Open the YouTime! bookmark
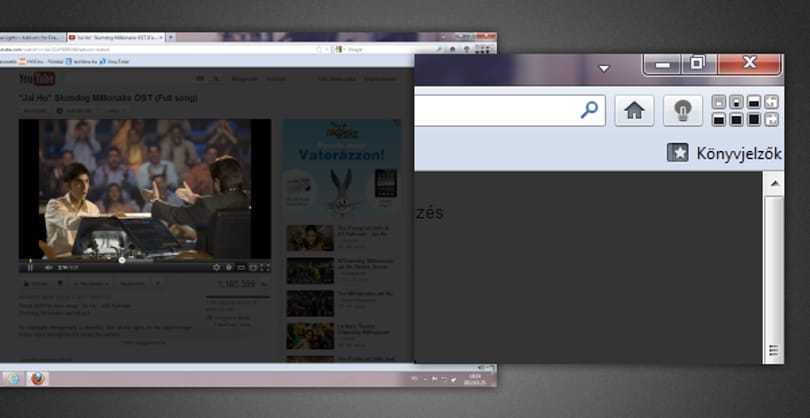The image size is (810, 418). [115, 61]
